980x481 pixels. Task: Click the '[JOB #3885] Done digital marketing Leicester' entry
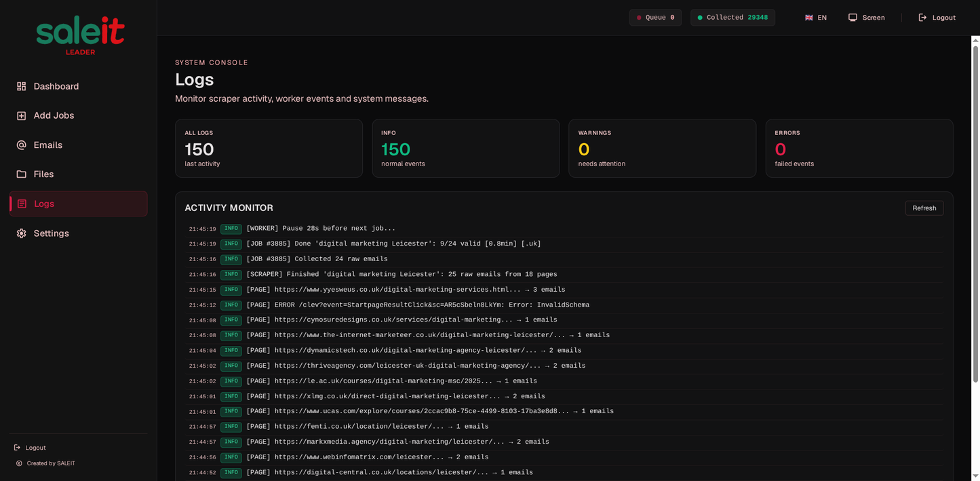pyautogui.click(x=564, y=244)
